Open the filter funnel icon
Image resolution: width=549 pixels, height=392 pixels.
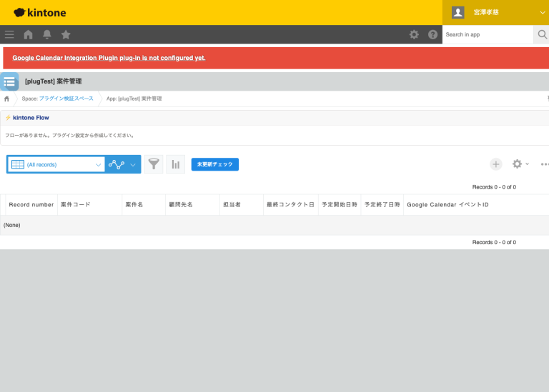click(154, 164)
